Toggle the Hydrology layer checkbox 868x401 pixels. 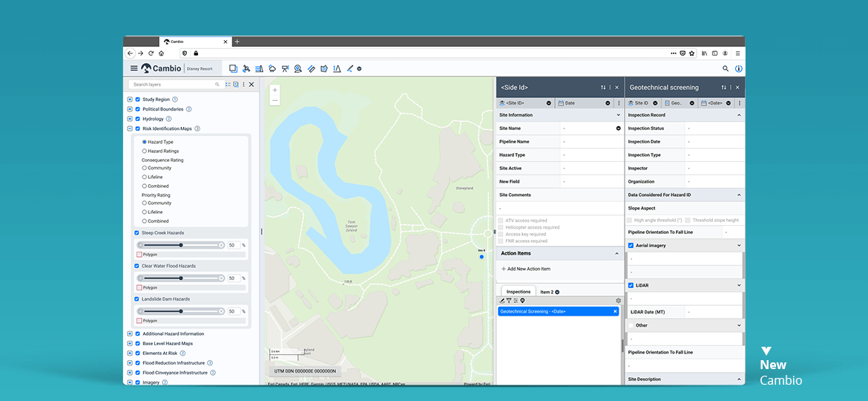tap(137, 119)
